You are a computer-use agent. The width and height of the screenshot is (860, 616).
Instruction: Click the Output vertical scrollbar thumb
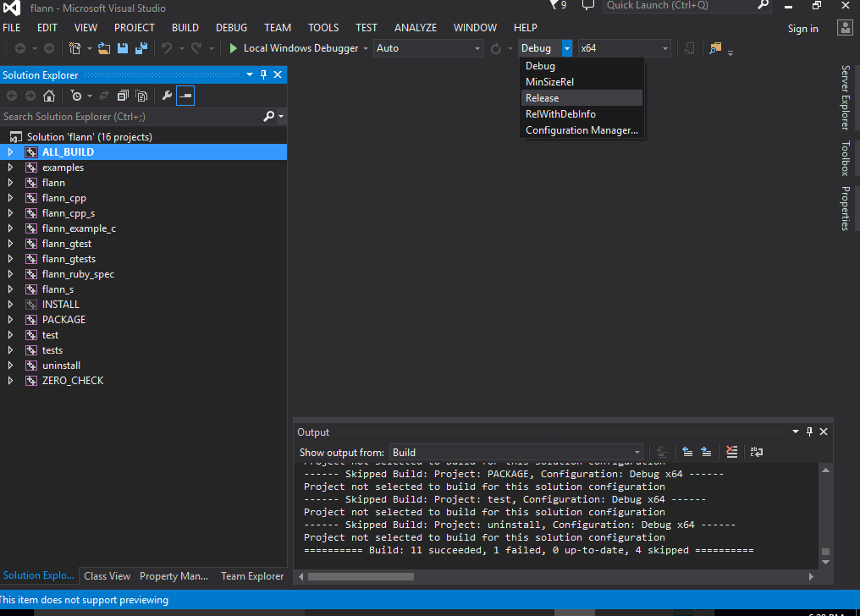pyautogui.click(x=825, y=552)
